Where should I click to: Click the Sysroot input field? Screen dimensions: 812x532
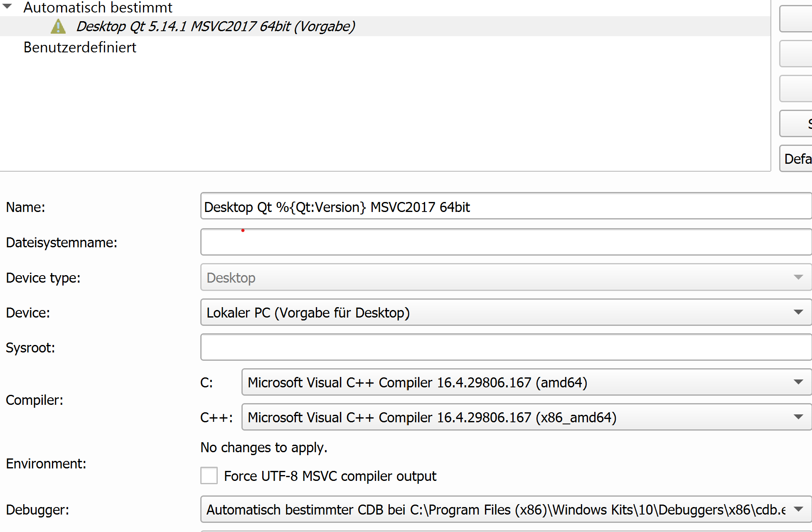(x=505, y=347)
